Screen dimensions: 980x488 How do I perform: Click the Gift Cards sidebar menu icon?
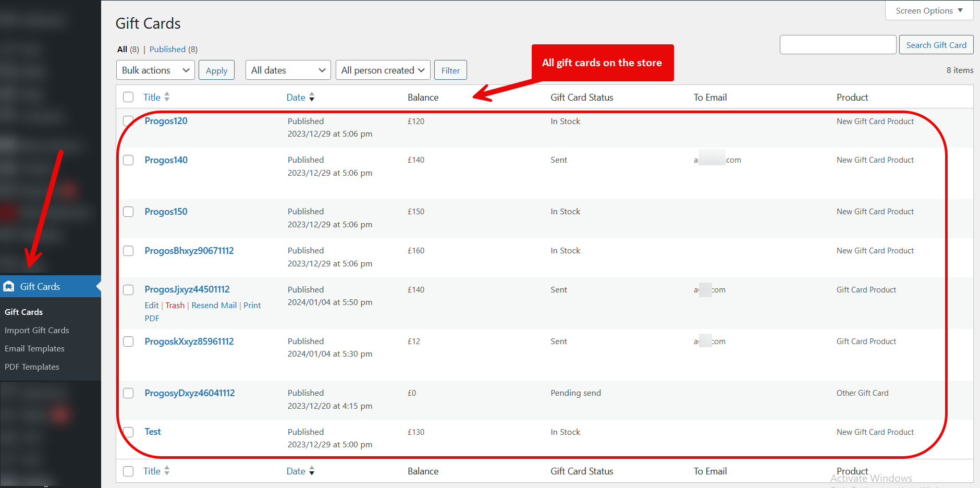pos(9,286)
